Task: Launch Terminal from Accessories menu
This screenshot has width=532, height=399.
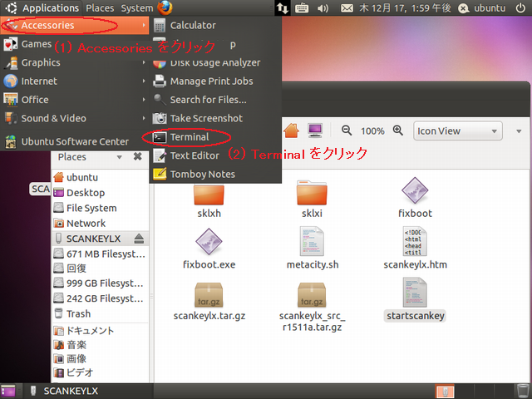Action: tap(215, 137)
